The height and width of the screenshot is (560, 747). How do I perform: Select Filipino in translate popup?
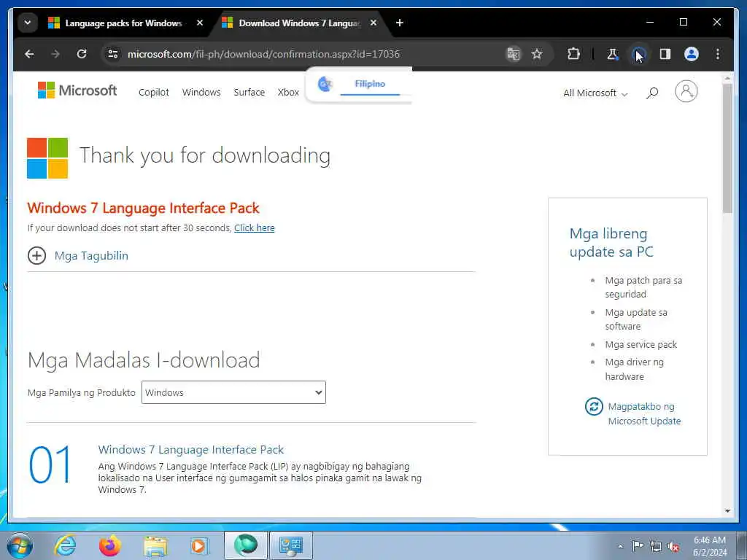[x=370, y=84]
